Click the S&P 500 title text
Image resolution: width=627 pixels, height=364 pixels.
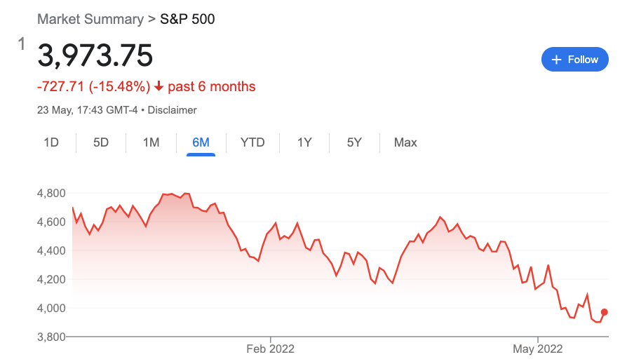click(x=188, y=19)
